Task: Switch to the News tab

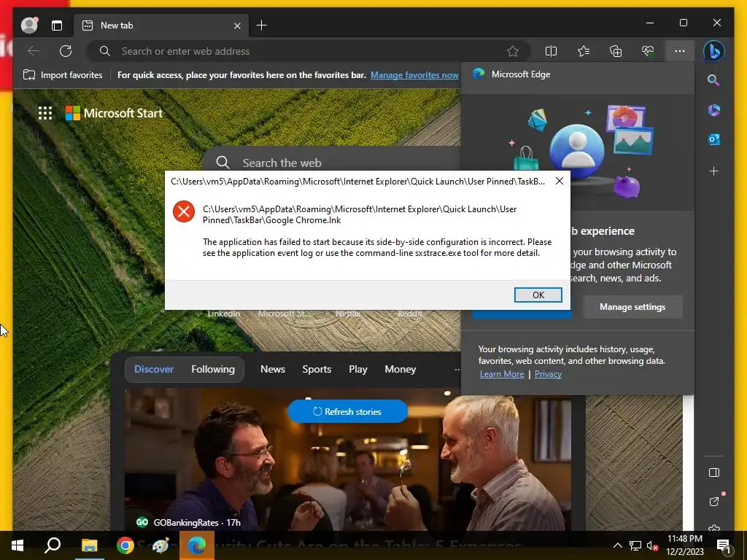Action: (x=273, y=369)
